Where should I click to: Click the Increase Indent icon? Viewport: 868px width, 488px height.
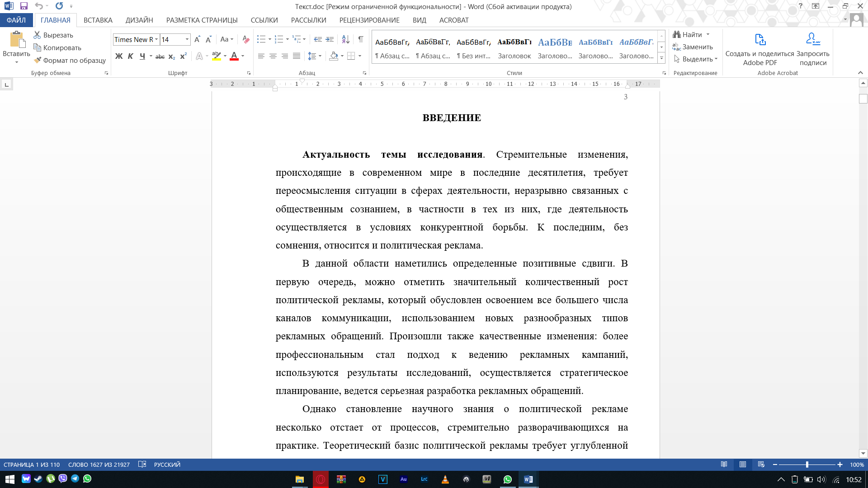331,39
